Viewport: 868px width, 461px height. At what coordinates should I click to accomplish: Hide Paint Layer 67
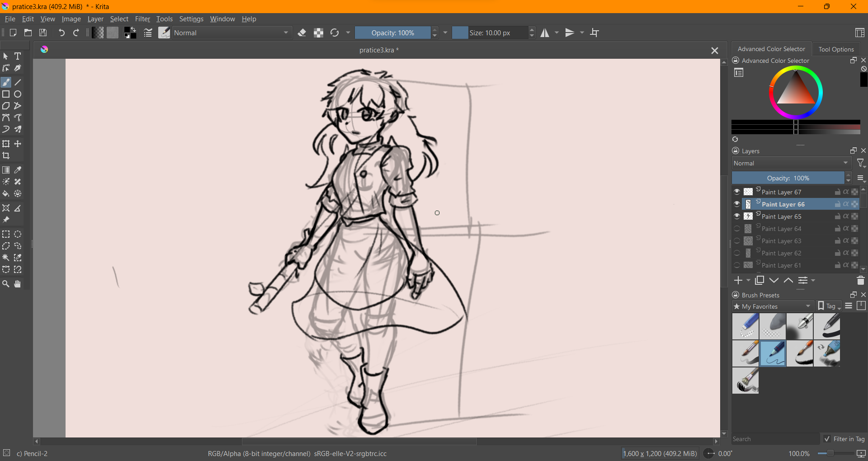[737, 192]
